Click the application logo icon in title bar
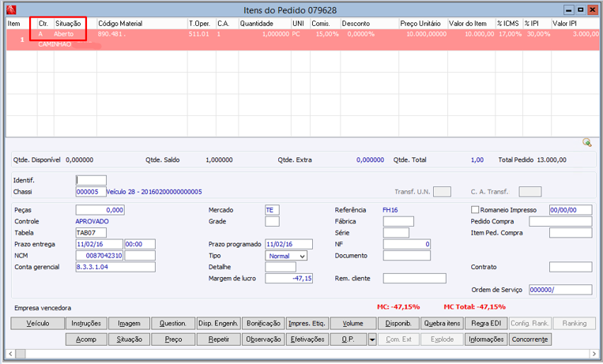 click(x=12, y=9)
